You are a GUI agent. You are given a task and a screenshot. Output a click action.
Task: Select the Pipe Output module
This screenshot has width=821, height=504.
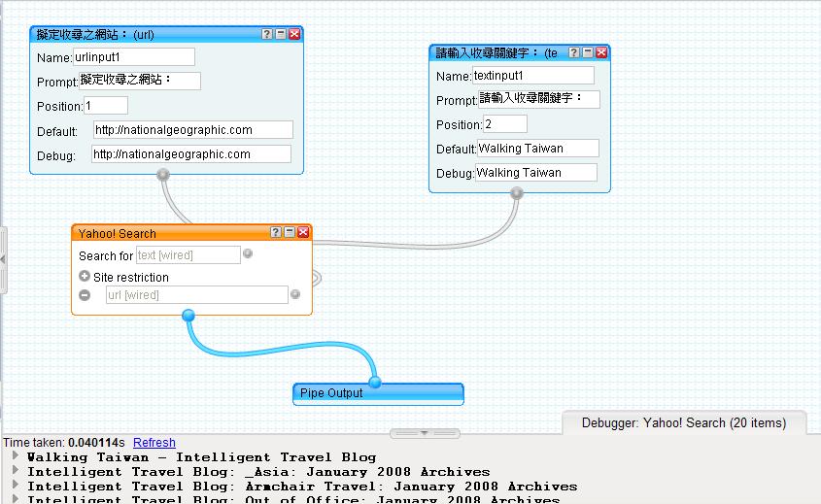(x=378, y=393)
